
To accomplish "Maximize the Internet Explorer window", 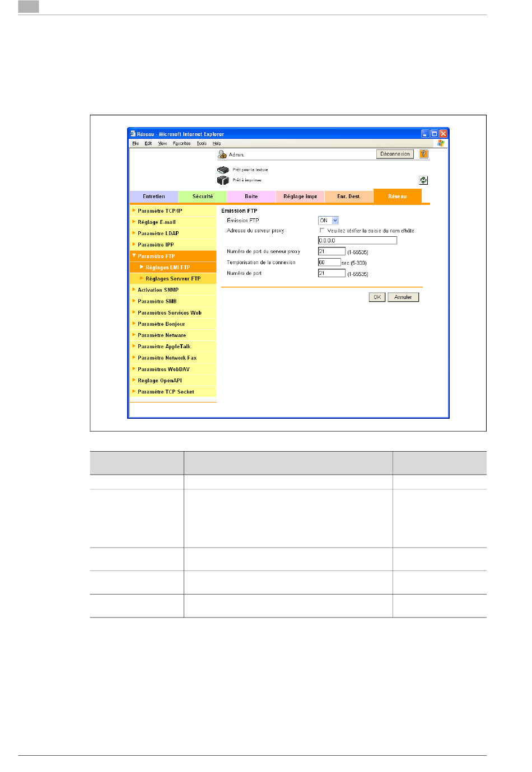I will click(x=434, y=134).
